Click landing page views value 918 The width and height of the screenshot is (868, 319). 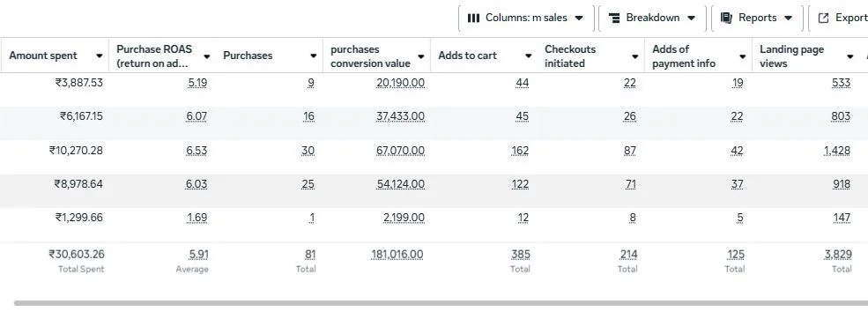(842, 183)
